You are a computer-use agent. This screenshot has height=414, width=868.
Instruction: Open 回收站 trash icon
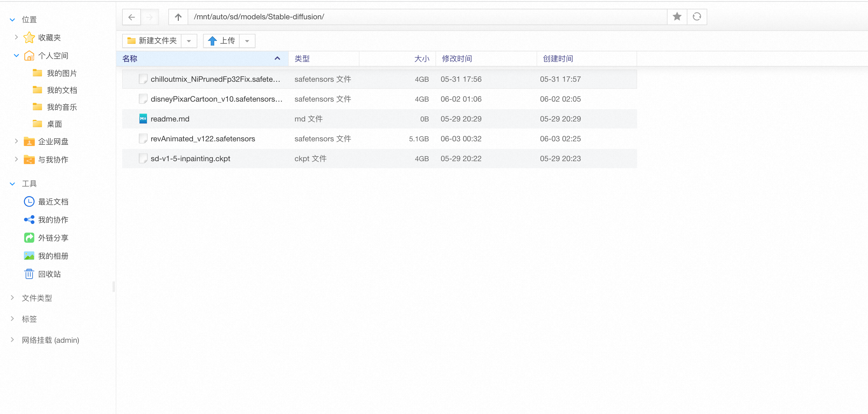pyautogui.click(x=29, y=274)
